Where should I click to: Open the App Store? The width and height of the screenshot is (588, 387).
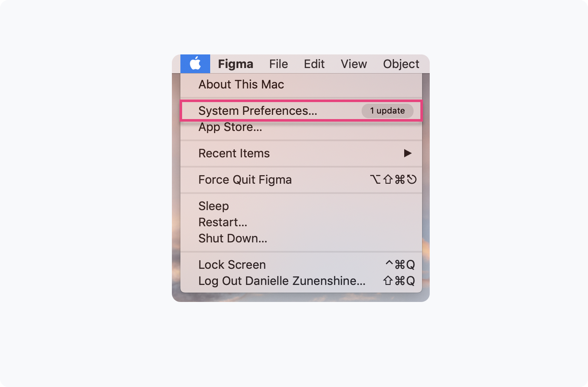point(230,127)
